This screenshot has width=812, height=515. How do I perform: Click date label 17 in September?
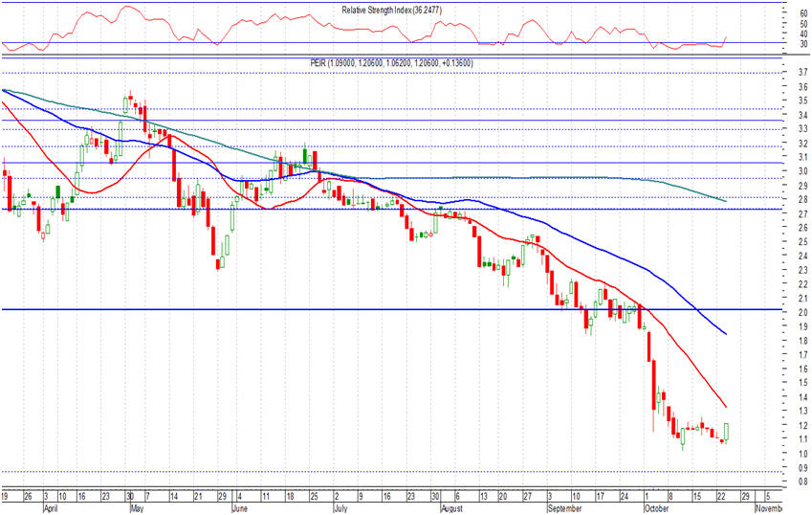[x=600, y=497]
